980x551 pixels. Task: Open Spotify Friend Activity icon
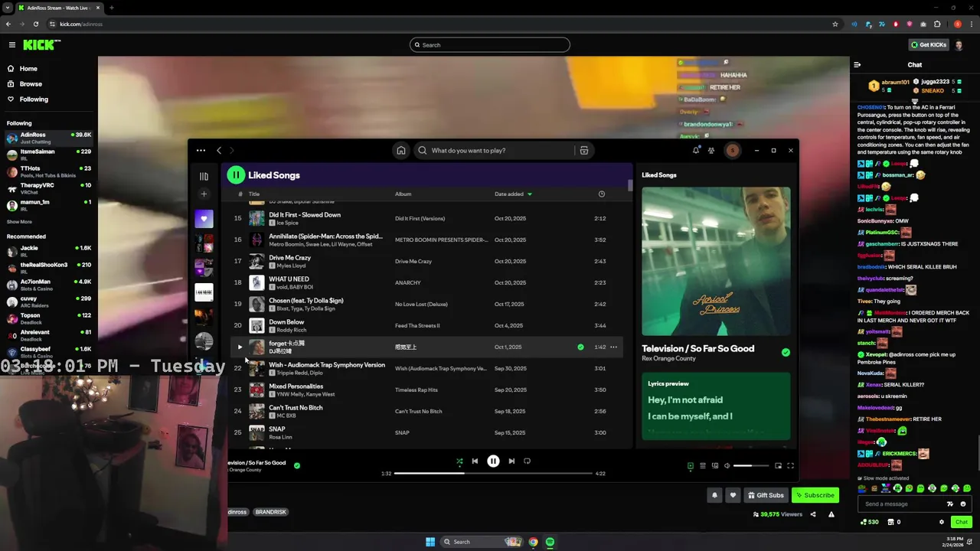click(x=711, y=151)
